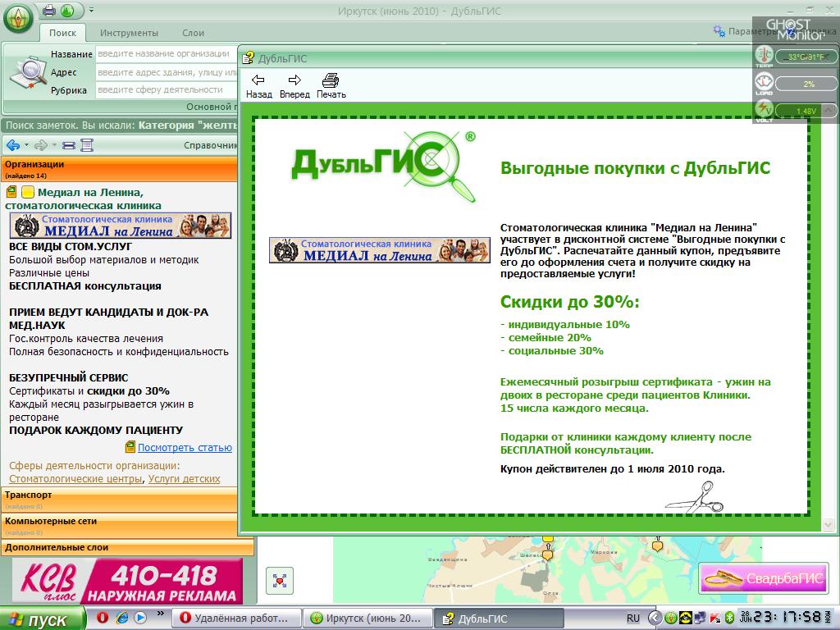
Task: Click the red Kaspersky K tray icon
Action: pos(715,618)
